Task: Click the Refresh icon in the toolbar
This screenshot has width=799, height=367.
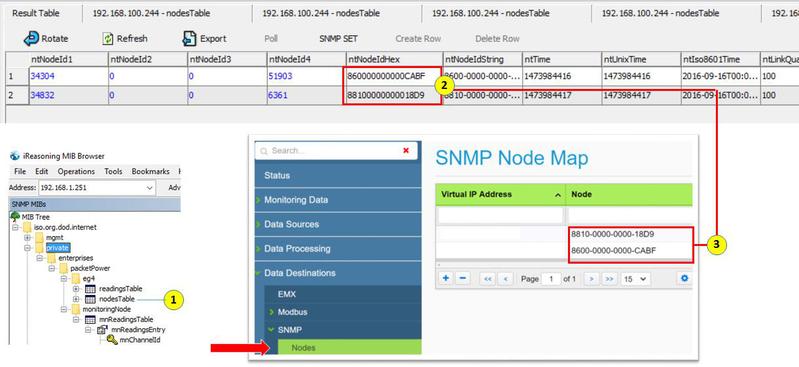Action: [x=108, y=38]
